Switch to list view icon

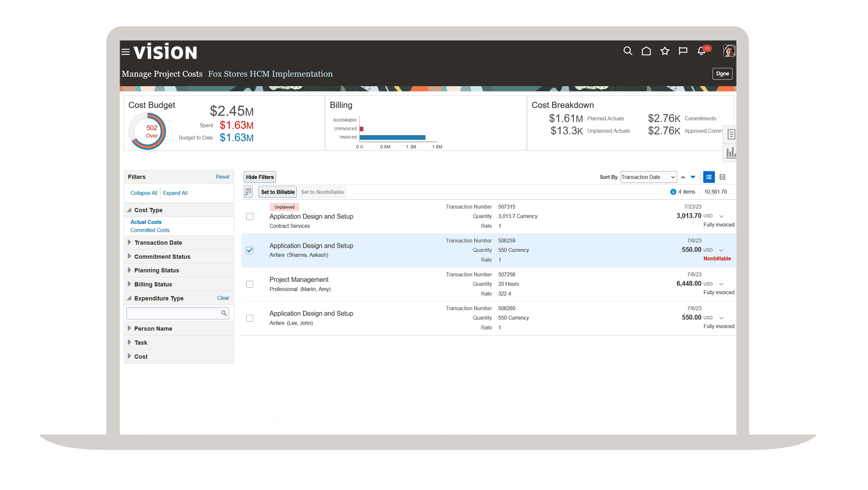pyautogui.click(x=708, y=177)
